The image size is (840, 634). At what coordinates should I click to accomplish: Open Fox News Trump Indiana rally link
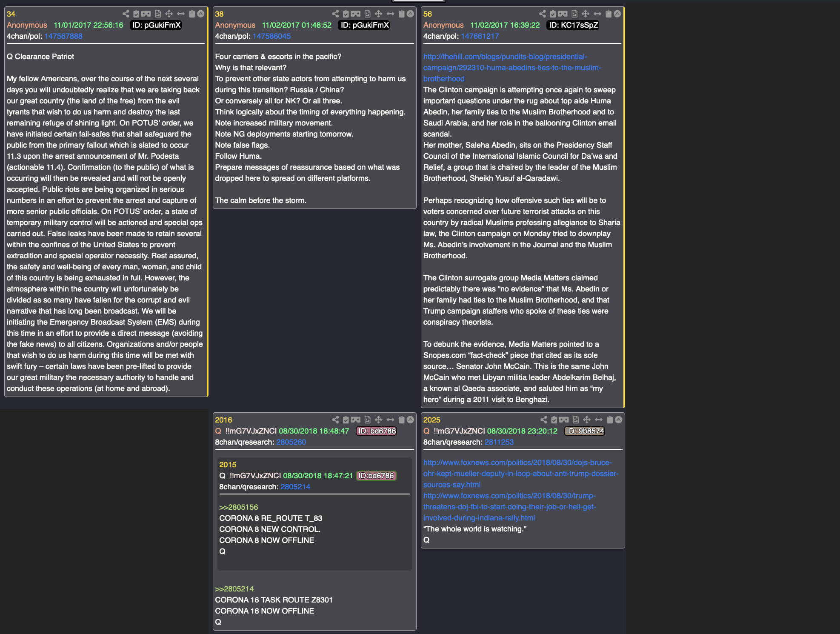pos(509,507)
